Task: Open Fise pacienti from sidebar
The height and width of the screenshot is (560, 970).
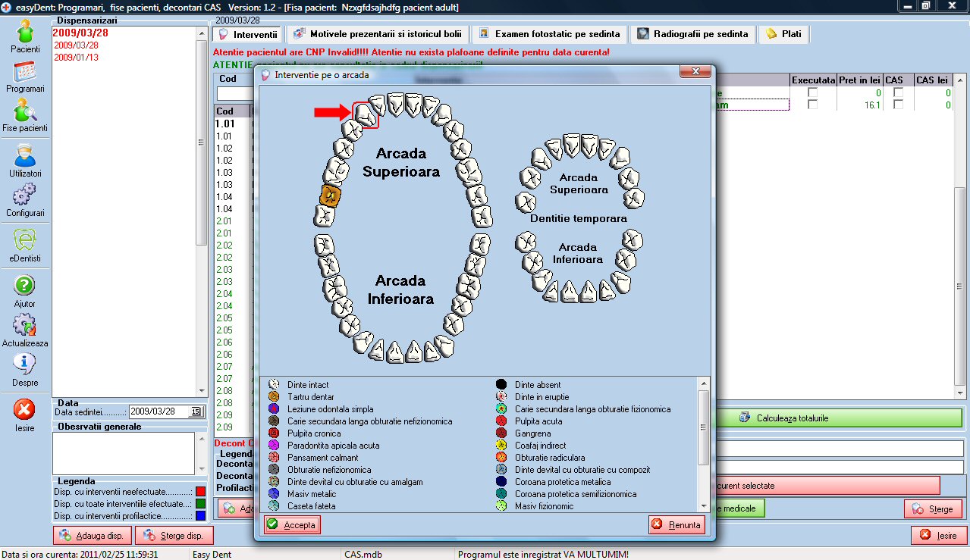Action: [25, 114]
